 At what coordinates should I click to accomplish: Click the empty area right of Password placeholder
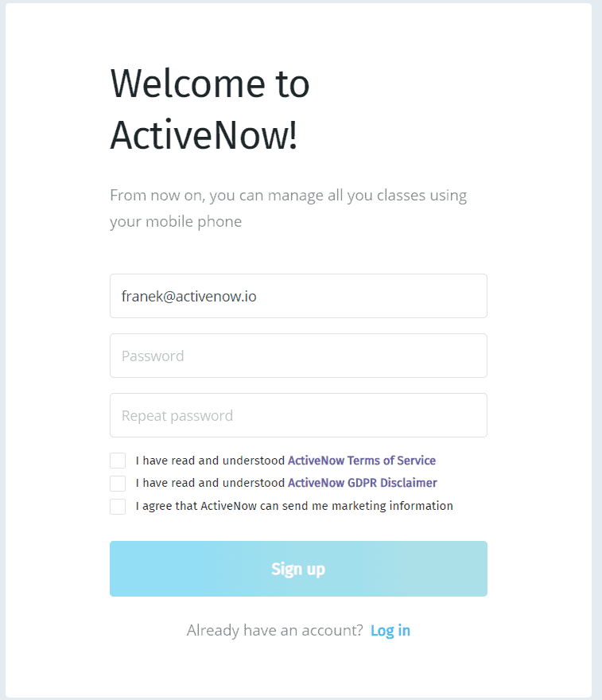pyautogui.click(x=335, y=356)
